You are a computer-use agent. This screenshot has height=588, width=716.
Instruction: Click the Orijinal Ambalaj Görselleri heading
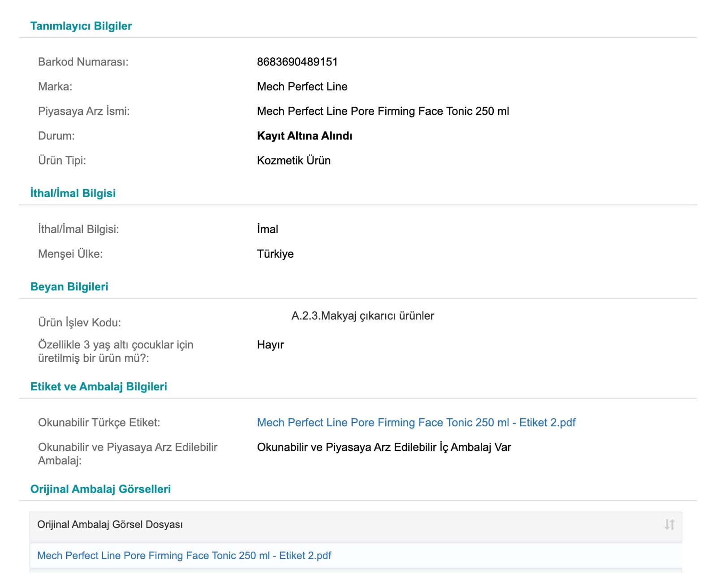[100, 489]
